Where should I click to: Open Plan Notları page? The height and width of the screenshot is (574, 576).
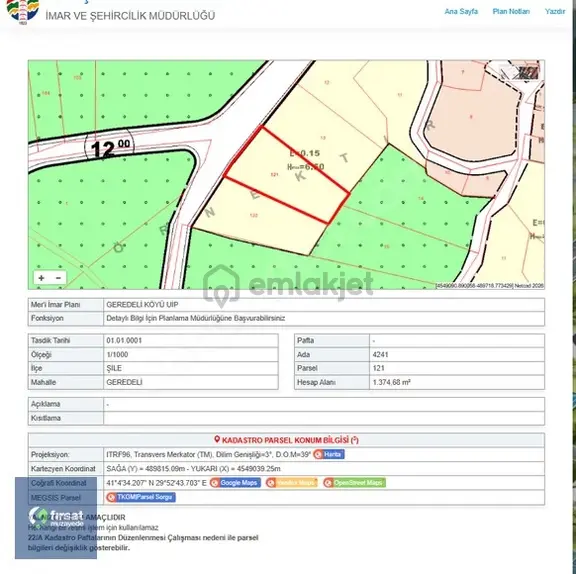click(x=511, y=11)
